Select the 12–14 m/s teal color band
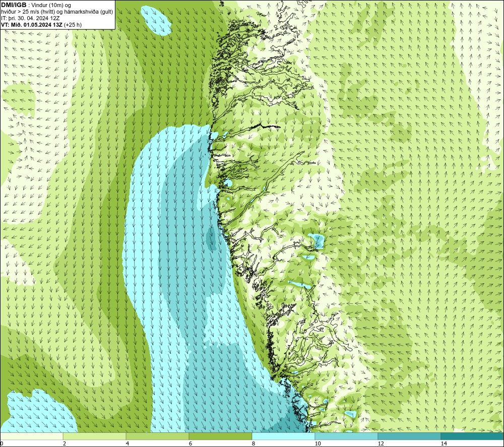 coord(409,436)
